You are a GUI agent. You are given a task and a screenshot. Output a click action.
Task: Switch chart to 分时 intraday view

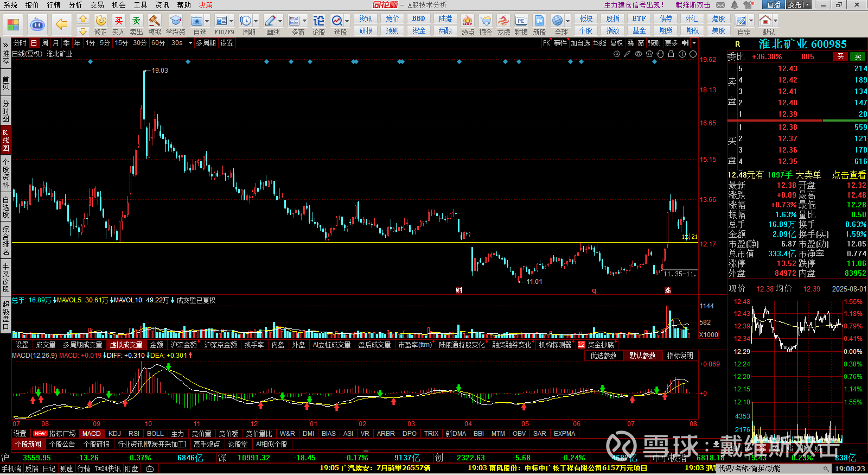[20, 43]
